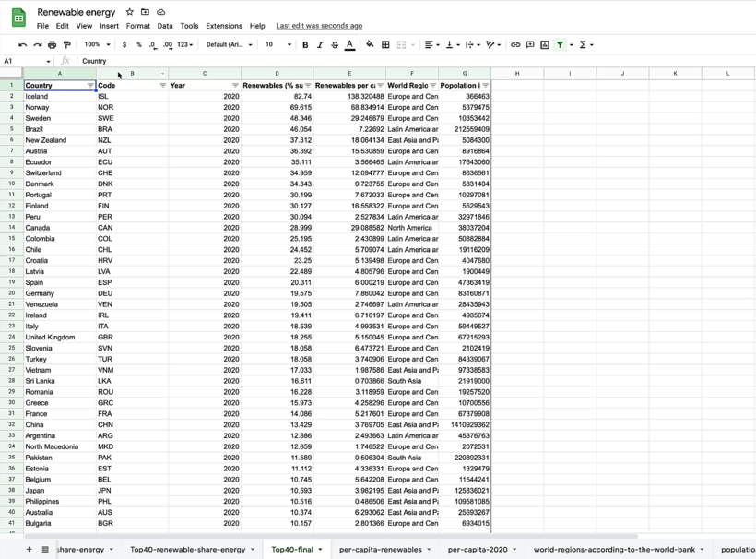Open the Format menu

coord(138,26)
